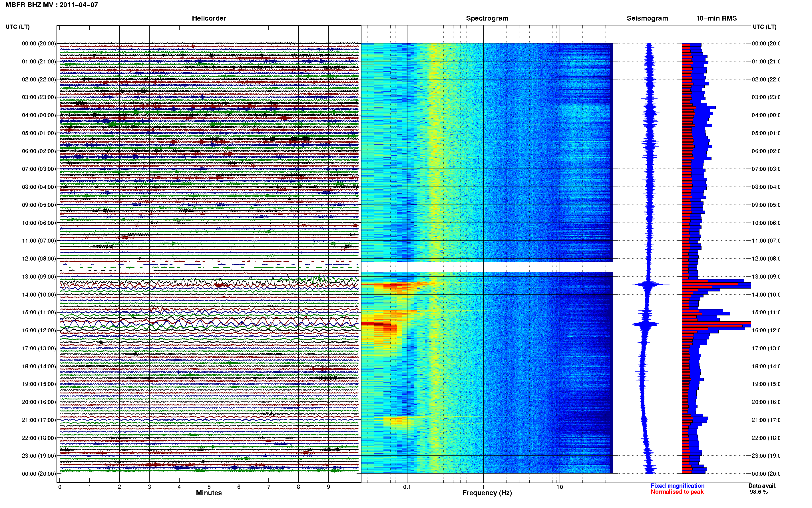Screen dimensions: 812x508
Task: Click the right-side "UTC (LT)" axis label
Action: click(x=764, y=27)
